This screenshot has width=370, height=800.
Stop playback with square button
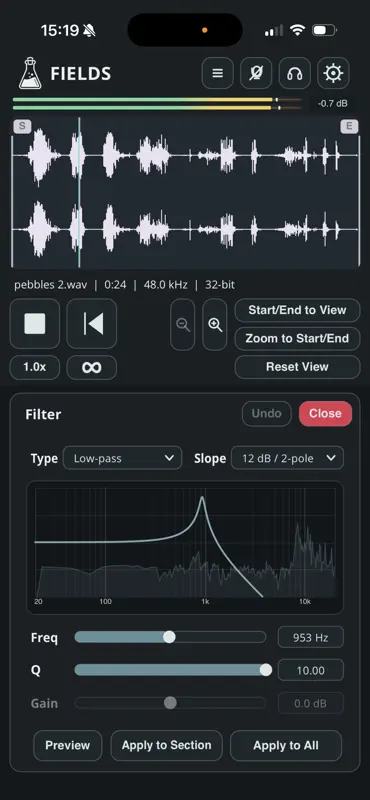coord(35,324)
